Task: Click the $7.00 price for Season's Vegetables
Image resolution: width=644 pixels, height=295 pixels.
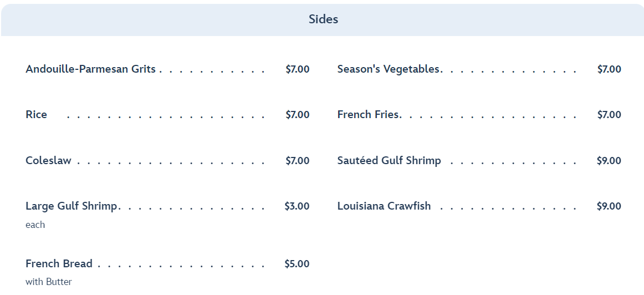Action: (x=609, y=69)
